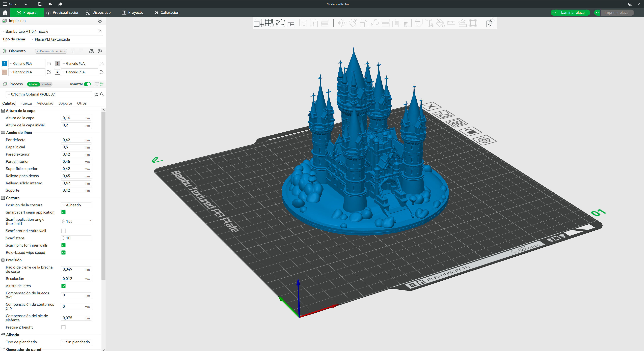Open the Dispositivo tab
644x351 pixels.
98,13
